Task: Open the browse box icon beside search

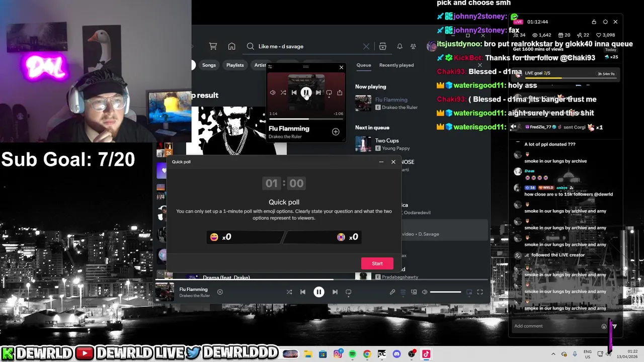Action: [382, 46]
